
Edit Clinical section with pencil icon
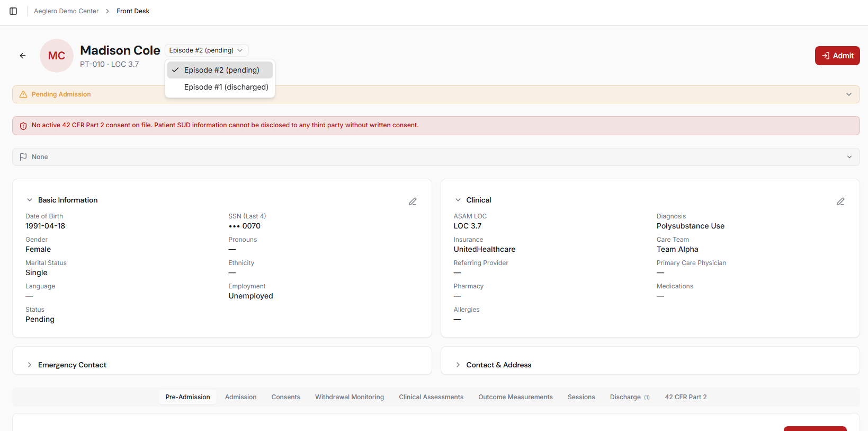point(840,201)
